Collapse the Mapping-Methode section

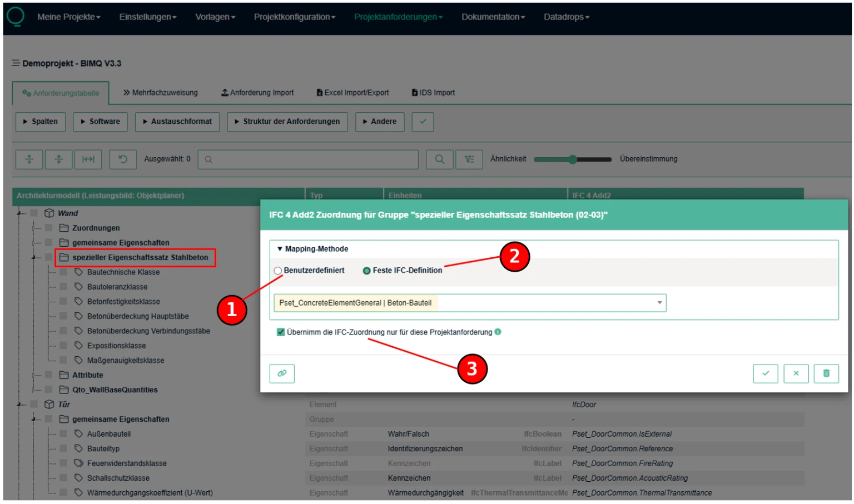[x=280, y=249]
